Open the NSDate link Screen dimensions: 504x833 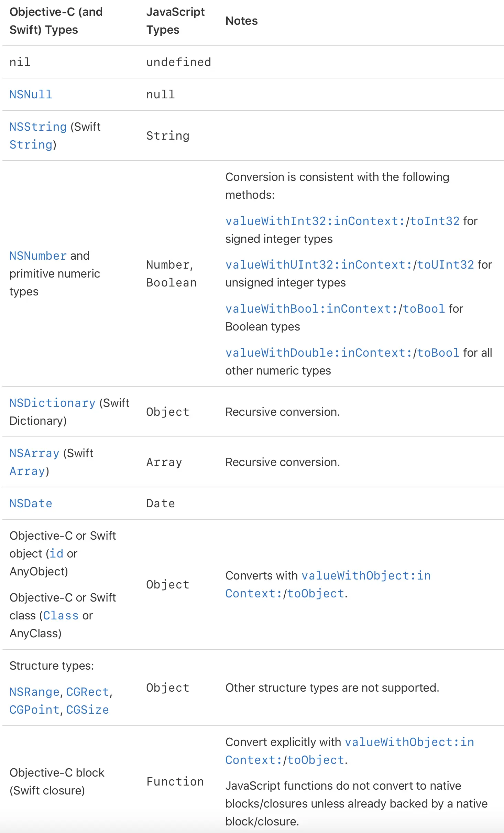31,504
